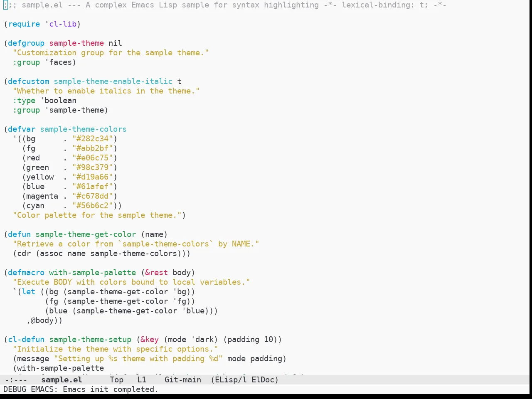Click the variable 'sample-theme-enable-italic'
Viewport: 532px width, 399px height.
[x=113, y=81]
